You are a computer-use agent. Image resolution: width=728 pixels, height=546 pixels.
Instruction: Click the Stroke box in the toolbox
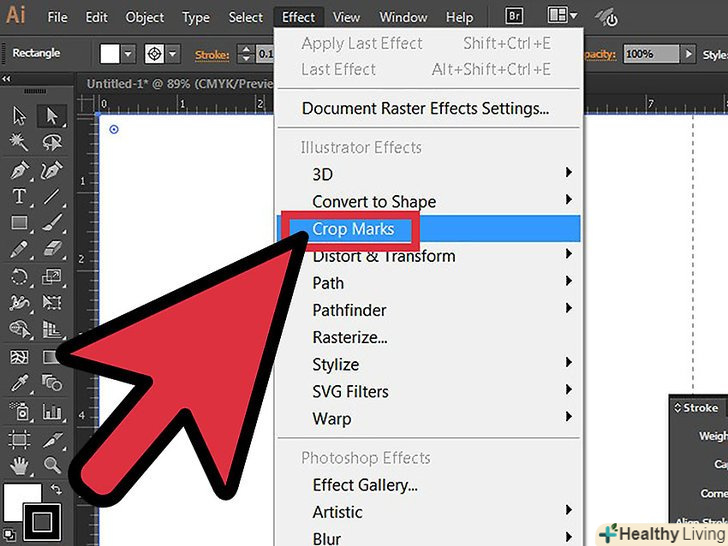tap(42, 522)
